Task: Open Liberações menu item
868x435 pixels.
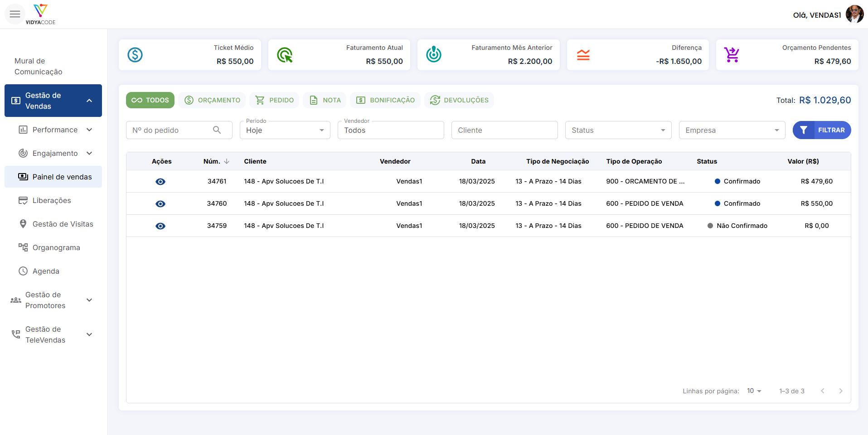Action: 53,200
